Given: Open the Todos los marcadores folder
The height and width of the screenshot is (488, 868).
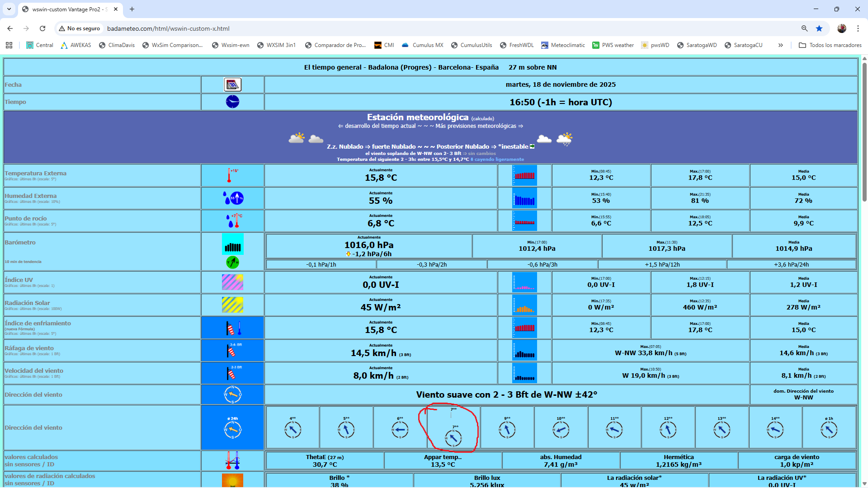Looking at the screenshot, I should tap(830, 45).
